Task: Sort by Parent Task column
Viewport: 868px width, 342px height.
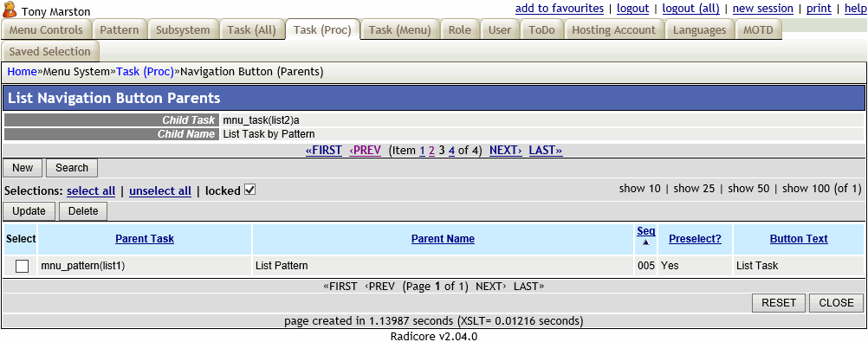Action: (145, 239)
